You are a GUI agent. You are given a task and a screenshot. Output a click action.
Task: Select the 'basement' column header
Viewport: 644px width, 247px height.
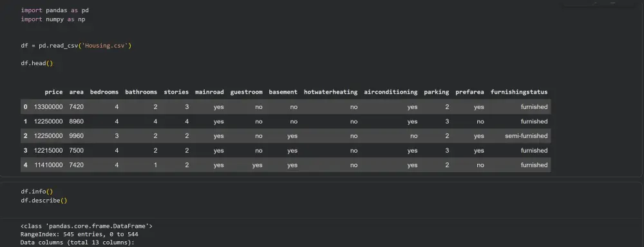click(283, 92)
